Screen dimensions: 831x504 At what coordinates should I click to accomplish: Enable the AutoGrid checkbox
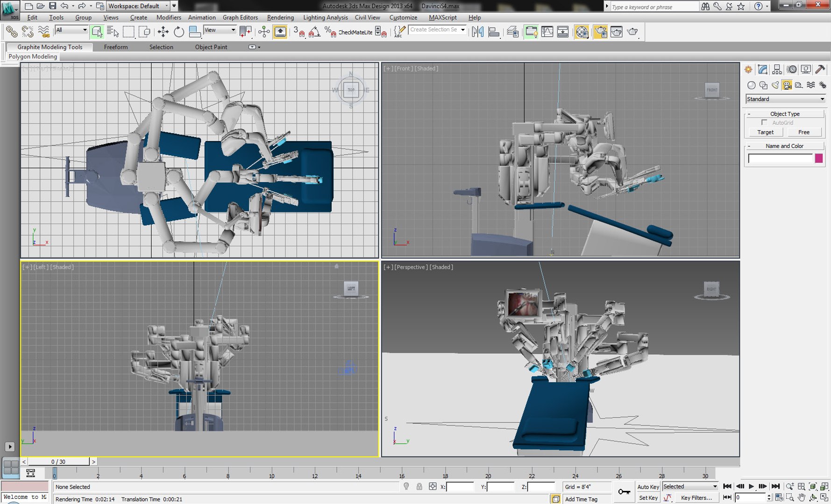point(764,122)
